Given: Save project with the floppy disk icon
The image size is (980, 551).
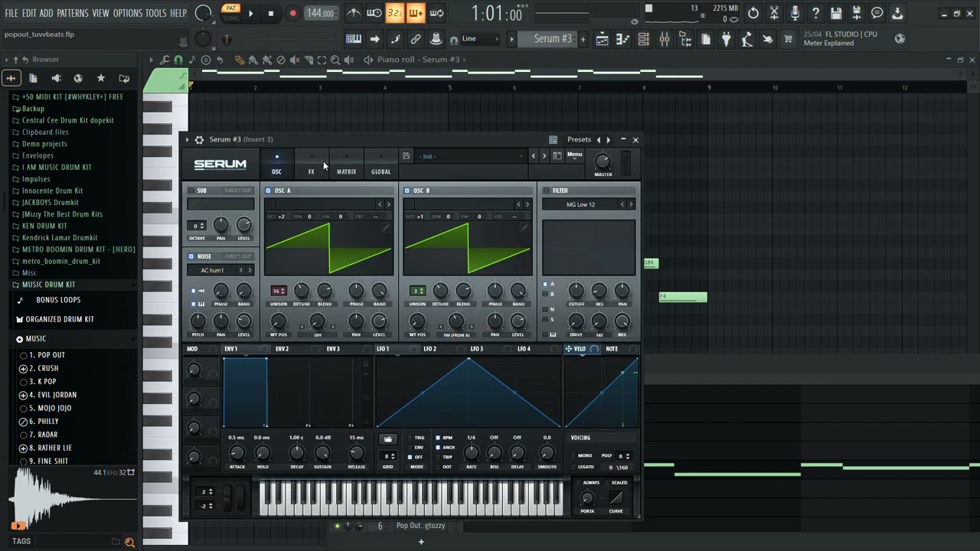Looking at the screenshot, I should (836, 13).
